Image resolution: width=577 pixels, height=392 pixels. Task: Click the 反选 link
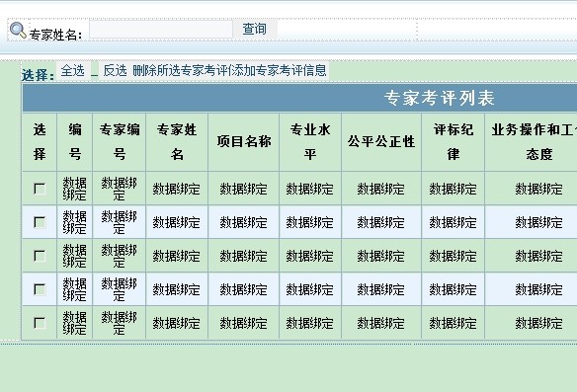(115, 70)
